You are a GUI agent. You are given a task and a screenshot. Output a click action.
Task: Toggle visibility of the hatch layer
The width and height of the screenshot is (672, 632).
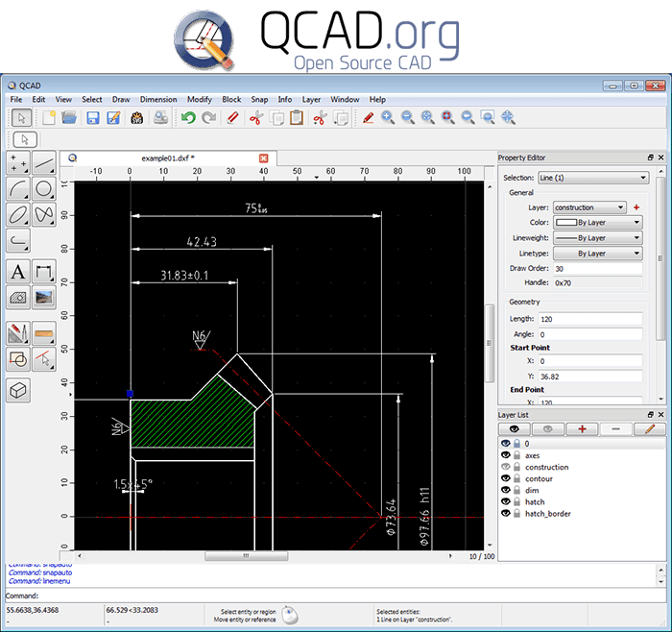506,501
